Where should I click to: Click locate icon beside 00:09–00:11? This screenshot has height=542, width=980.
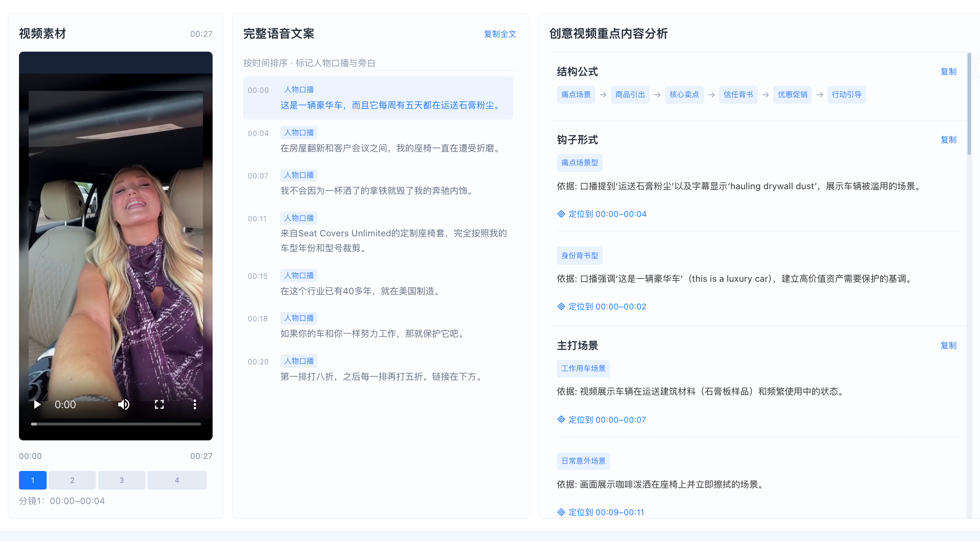coord(561,512)
